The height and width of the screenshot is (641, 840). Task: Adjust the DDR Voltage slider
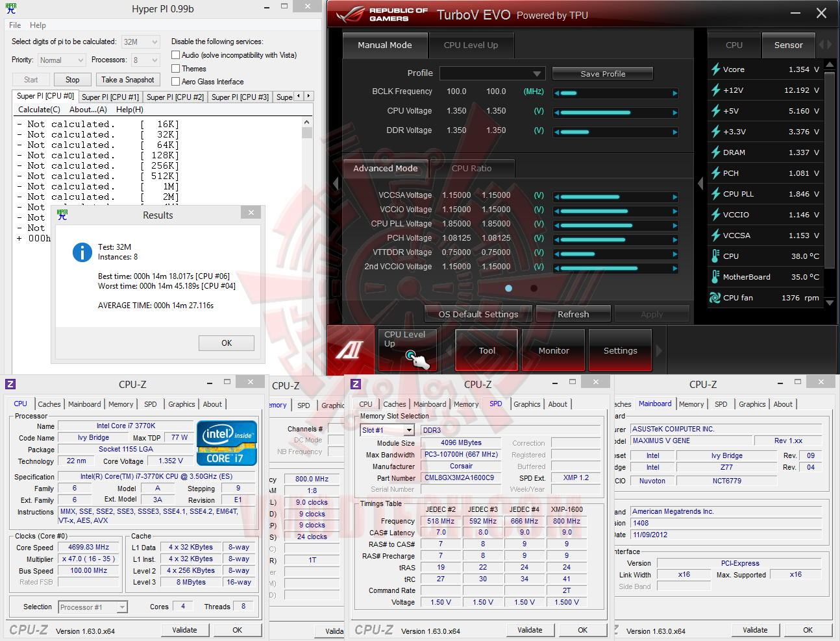click(x=616, y=132)
